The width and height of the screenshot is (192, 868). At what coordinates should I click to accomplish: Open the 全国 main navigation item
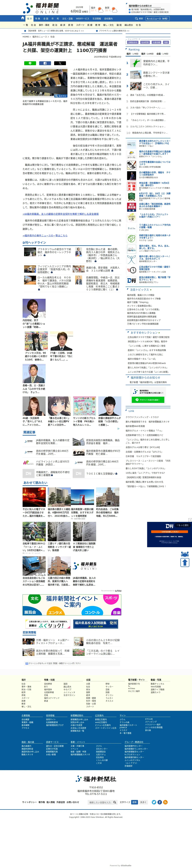click(x=46, y=19)
